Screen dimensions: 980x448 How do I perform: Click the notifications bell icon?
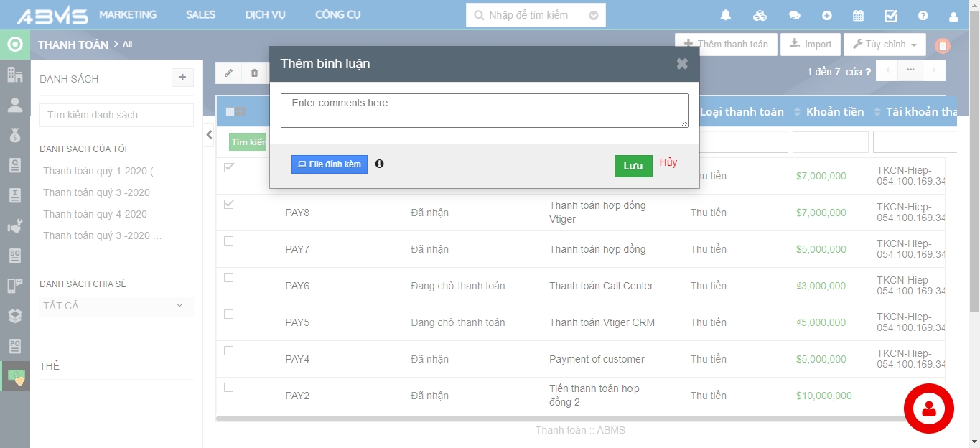pos(726,15)
